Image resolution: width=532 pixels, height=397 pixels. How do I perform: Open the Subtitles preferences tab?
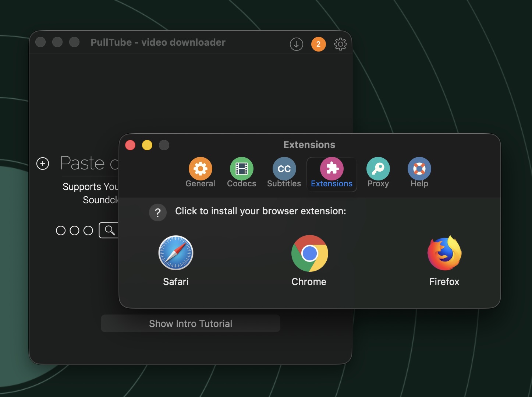pos(284,173)
